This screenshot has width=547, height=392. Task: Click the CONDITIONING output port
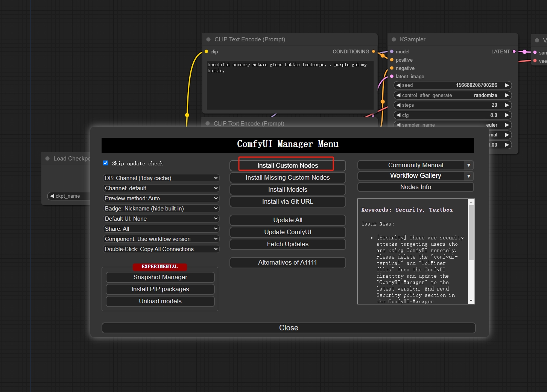(x=374, y=51)
